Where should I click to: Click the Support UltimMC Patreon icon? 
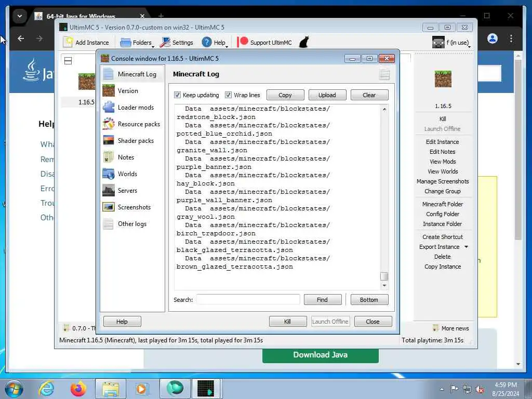click(x=242, y=42)
